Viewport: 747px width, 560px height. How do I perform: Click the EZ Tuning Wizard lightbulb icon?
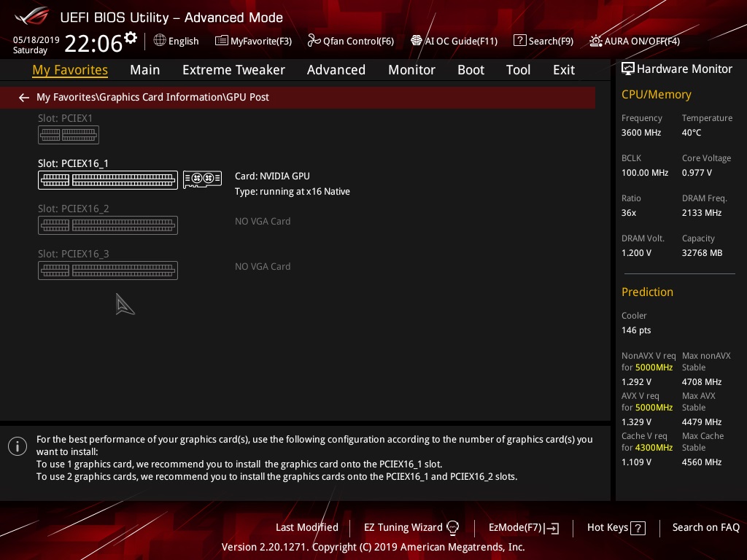(x=452, y=528)
